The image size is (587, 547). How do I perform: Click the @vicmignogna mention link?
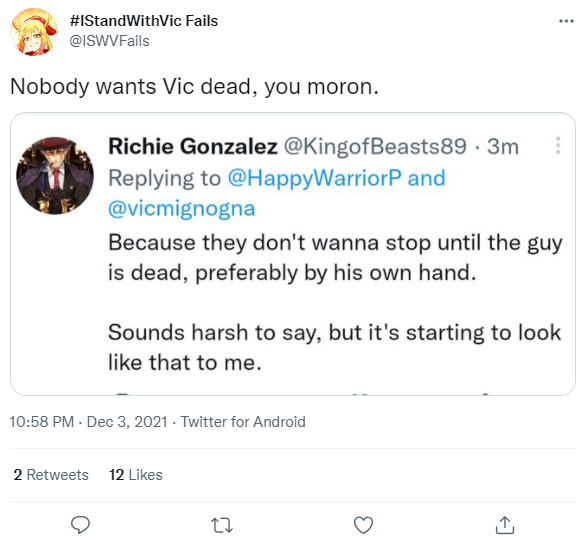pyautogui.click(x=182, y=209)
